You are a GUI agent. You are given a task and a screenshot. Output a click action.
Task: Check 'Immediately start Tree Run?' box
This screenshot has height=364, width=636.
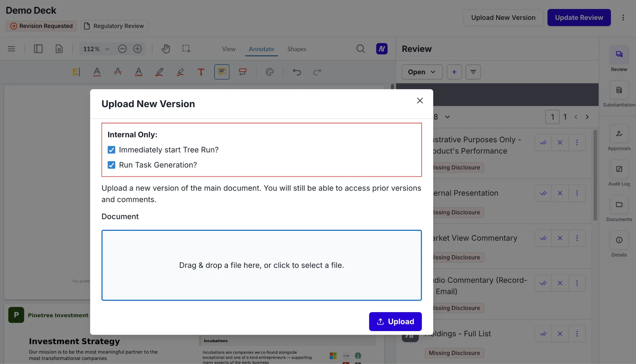pyautogui.click(x=111, y=150)
